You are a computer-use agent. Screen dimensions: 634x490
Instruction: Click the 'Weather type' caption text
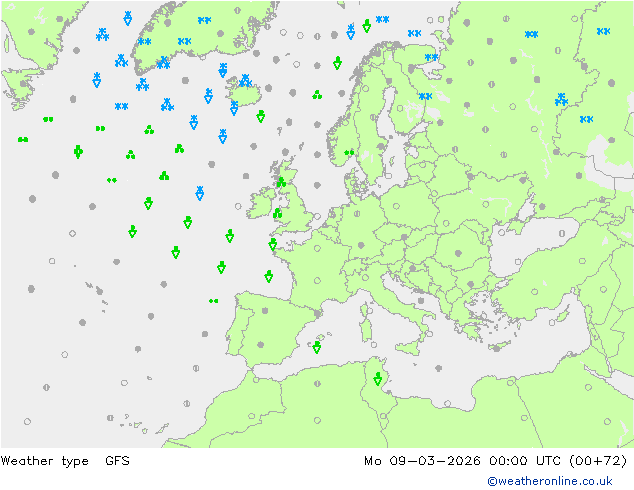pos(44,461)
